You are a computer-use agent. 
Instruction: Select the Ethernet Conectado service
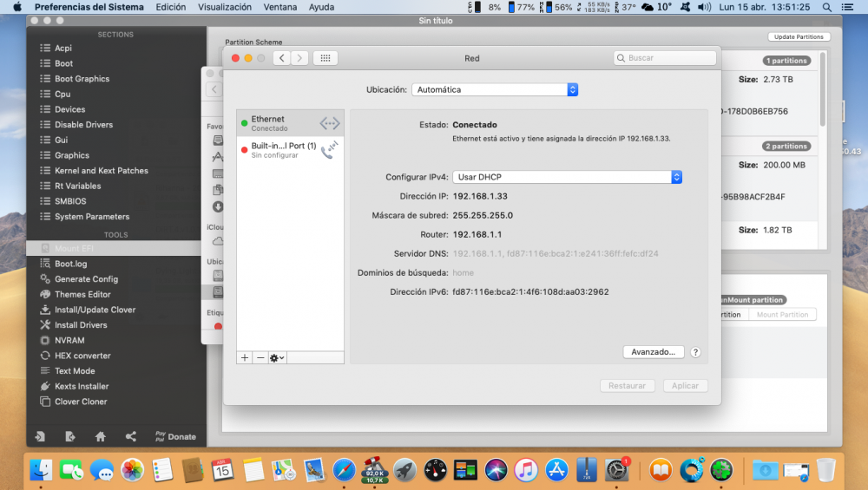click(x=290, y=123)
